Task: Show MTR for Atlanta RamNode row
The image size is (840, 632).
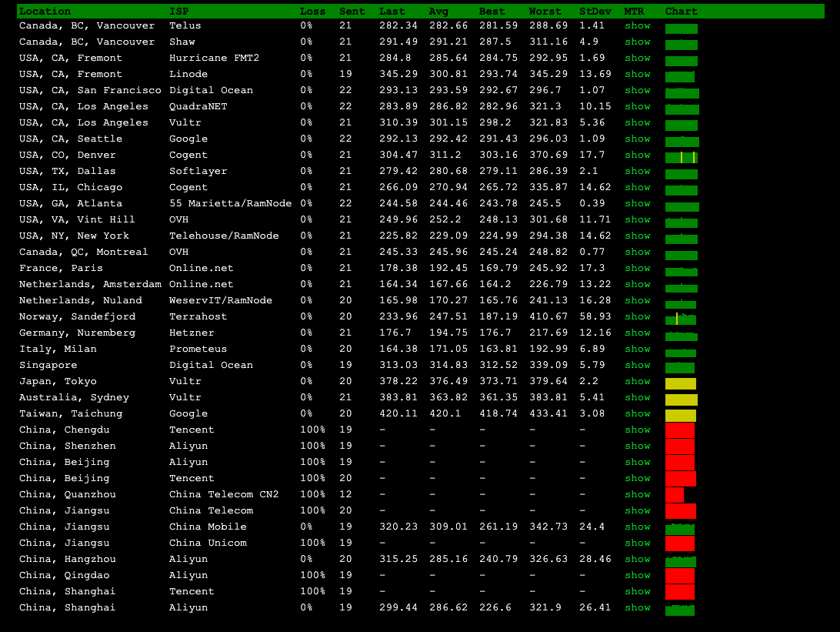Action: pyautogui.click(x=638, y=203)
